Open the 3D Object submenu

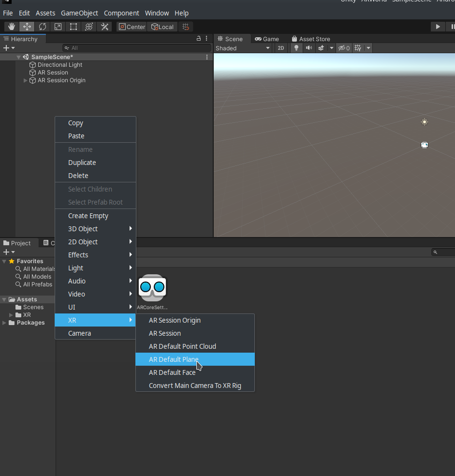pos(95,229)
